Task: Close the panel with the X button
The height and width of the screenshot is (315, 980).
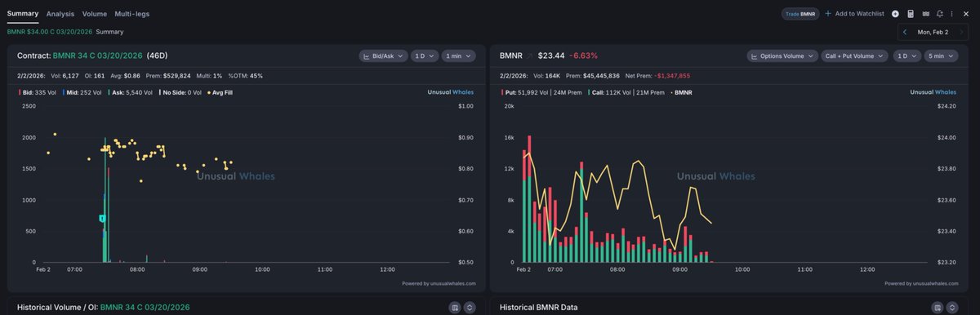Action: (966, 14)
